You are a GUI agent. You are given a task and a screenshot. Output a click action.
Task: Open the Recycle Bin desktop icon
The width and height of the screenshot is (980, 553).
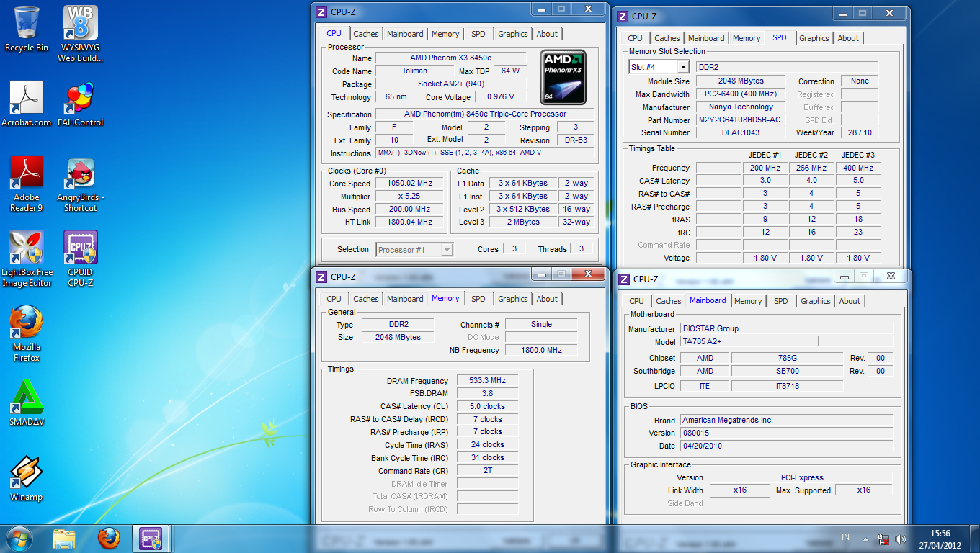27,29
